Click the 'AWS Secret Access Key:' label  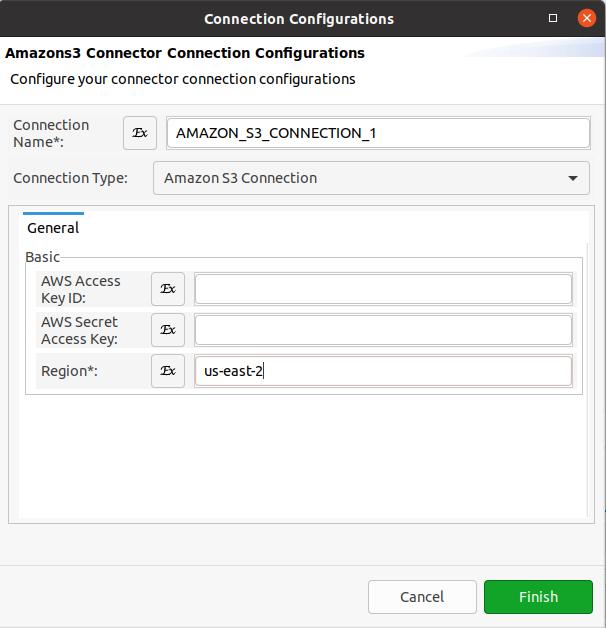(79, 330)
